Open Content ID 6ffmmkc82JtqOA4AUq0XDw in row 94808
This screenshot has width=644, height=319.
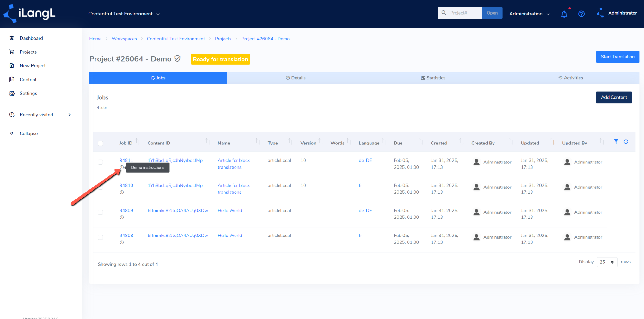tap(178, 236)
